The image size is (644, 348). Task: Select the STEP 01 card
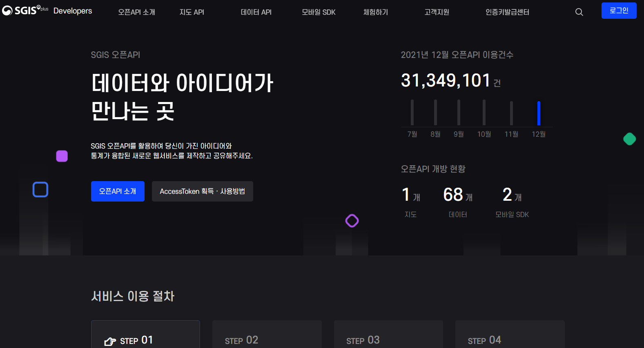pos(145,334)
